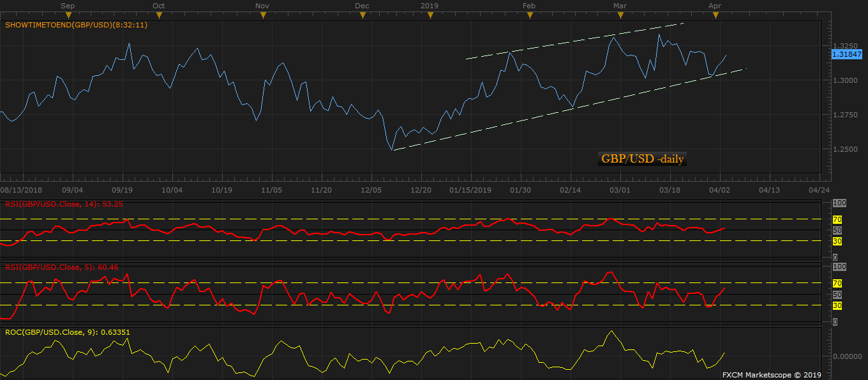The image size is (868, 380).
Task: Select the 2019 year marker triangle
Action: (x=430, y=16)
